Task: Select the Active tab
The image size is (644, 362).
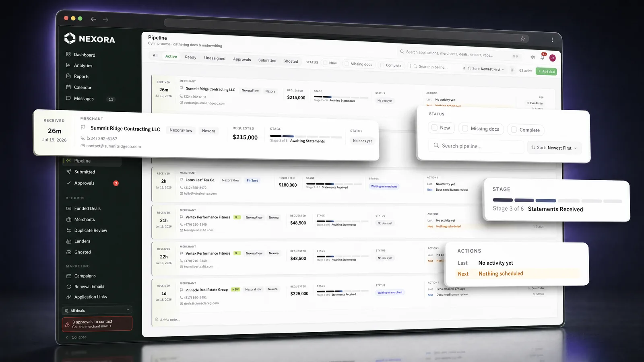Action: coord(171,56)
